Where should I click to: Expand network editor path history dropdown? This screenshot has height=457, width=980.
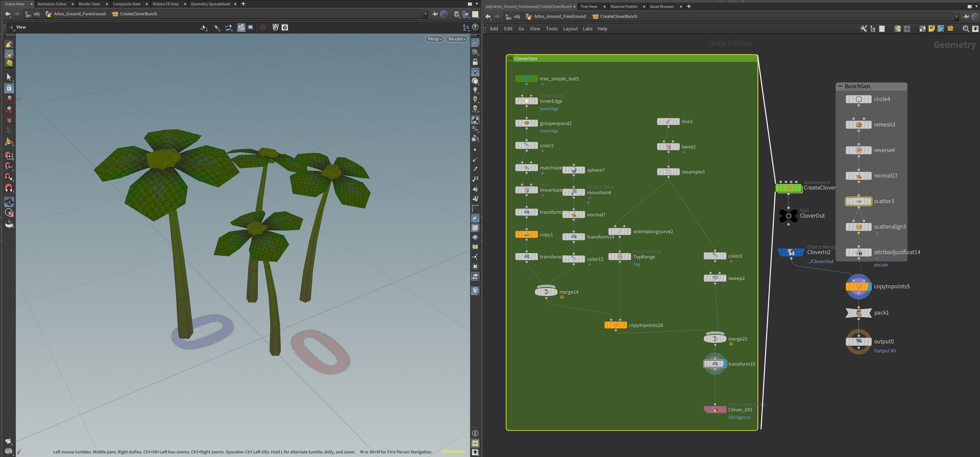tap(956, 16)
